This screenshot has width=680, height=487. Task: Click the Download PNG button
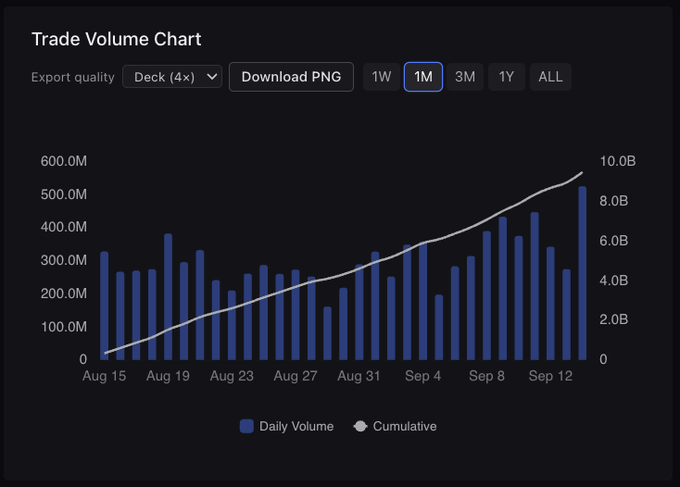coord(291,77)
